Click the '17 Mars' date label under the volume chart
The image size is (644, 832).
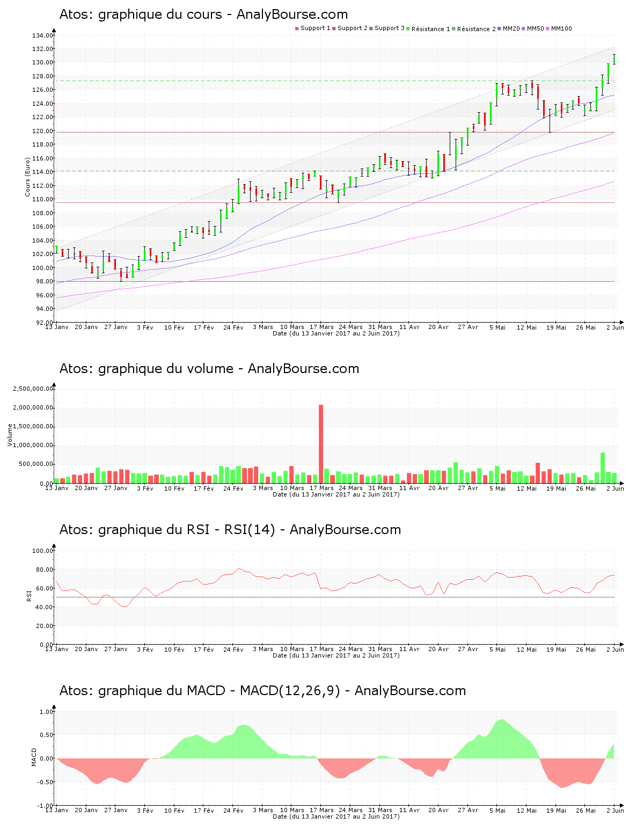[x=321, y=488]
